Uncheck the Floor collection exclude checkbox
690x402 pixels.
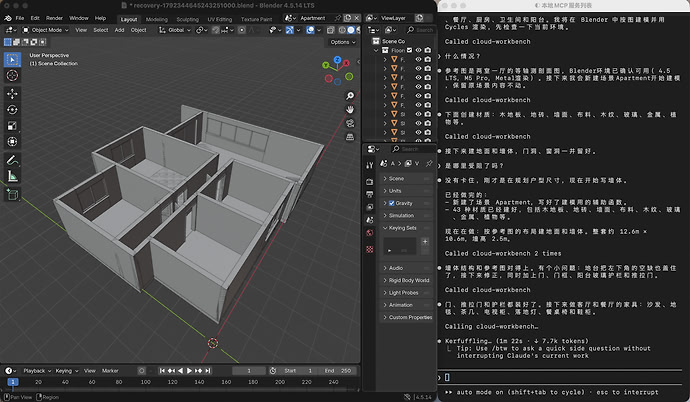tap(410, 50)
